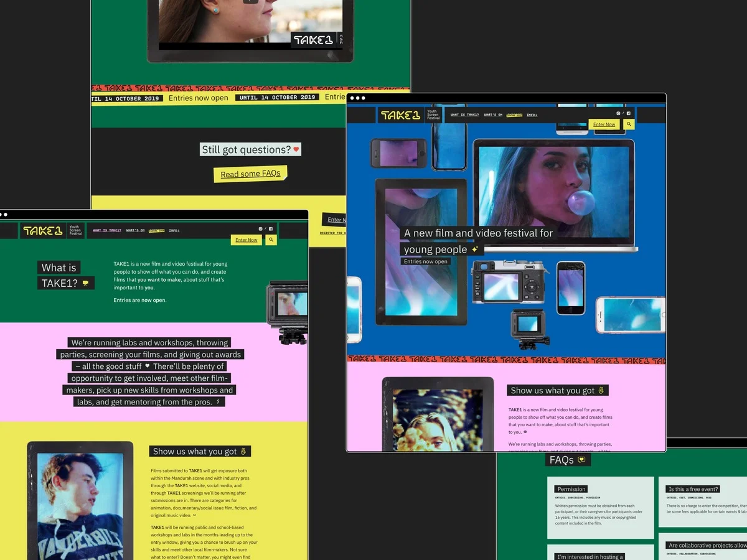Open yellow-highlighted nav item in green window
The width and height of the screenshot is (747, 560).
pos(157,230)
